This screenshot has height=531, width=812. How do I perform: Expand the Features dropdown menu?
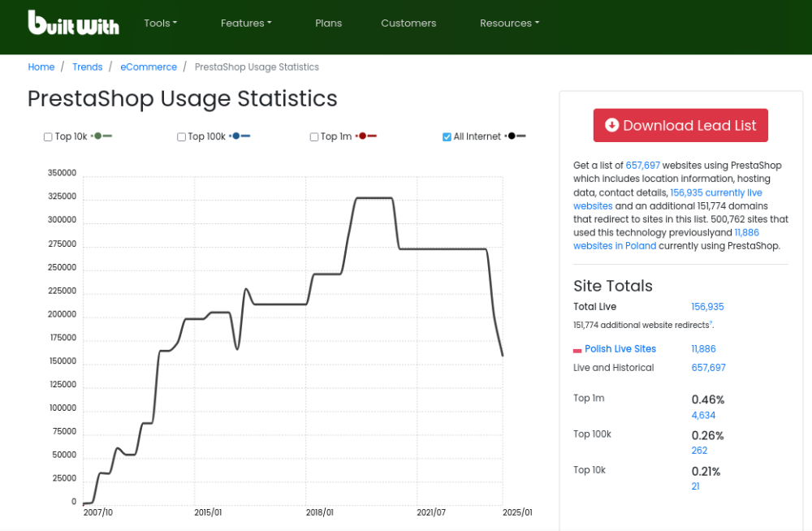coord(246,23)
